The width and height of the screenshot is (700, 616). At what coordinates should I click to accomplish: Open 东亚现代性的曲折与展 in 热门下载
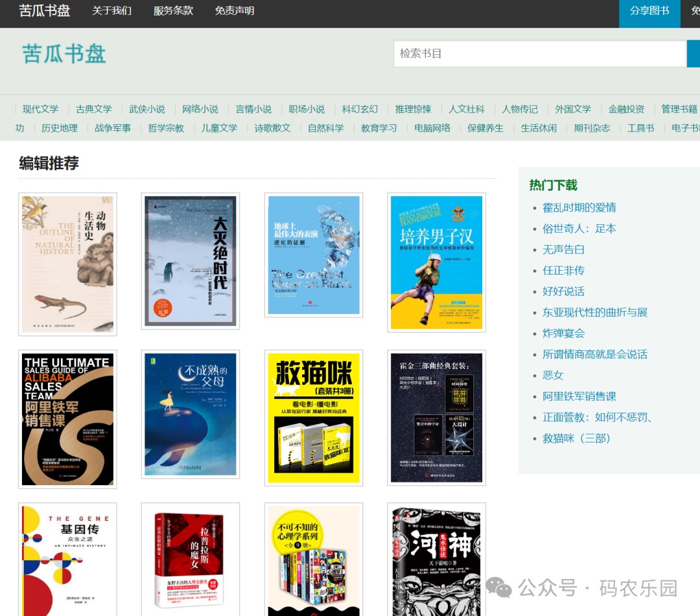(x=594, y=312)
